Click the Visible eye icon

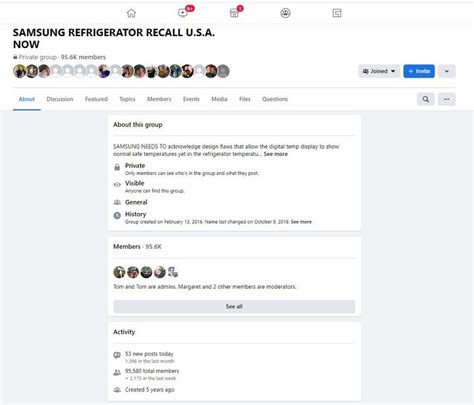[117, 184]
